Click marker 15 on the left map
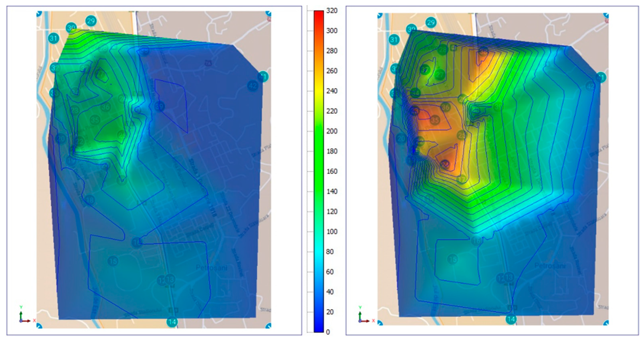 (113, 261)
